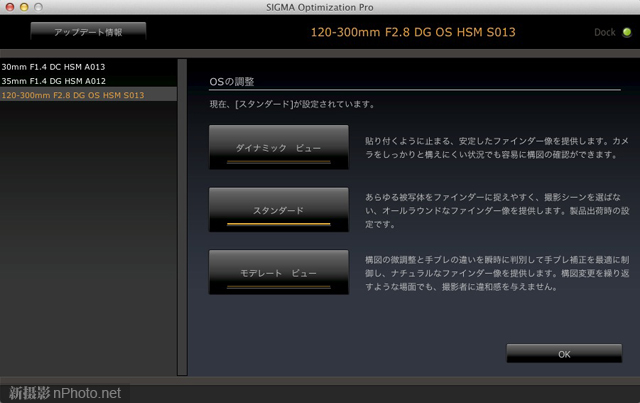Select 35mm F1.4 DG HSM A012 lens
This screenshot has height=403, width=640.
point(88,81)
